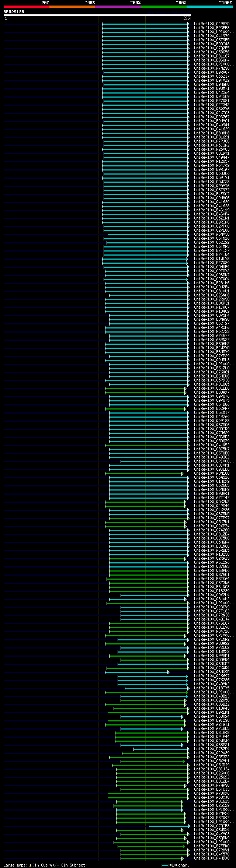Select hit label UniRef100_B9DI48

pyautogui.click(x=212, y=44)
